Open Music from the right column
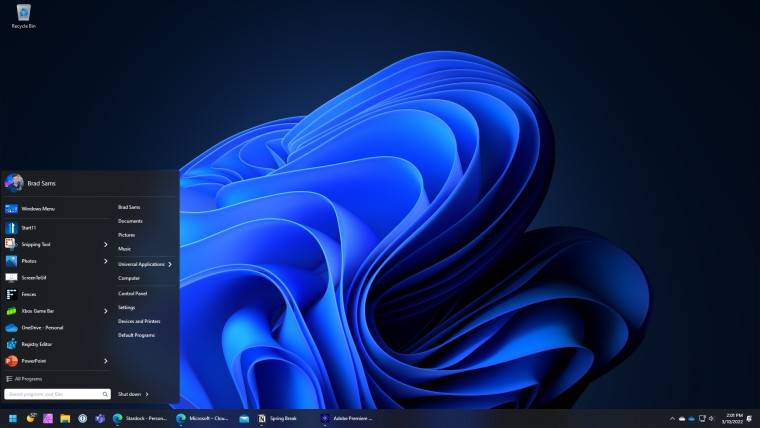 coord(125,249)
